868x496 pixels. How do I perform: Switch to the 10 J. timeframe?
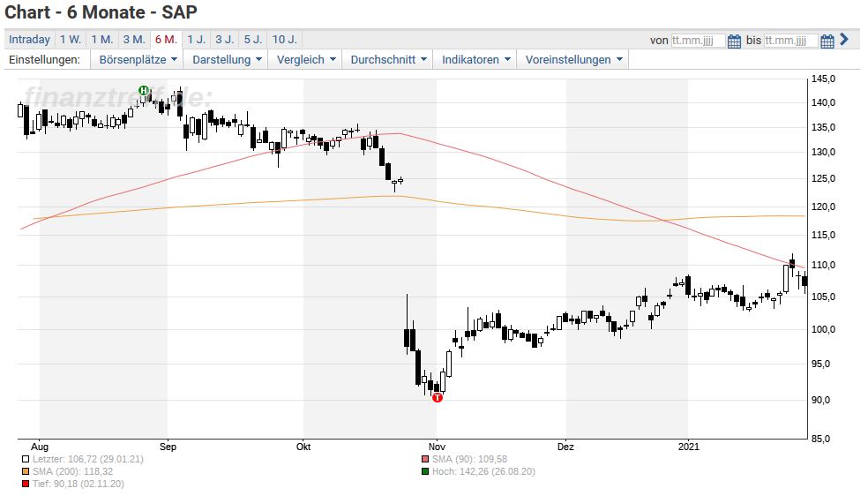pyautogui.click(x=285, y=40)
